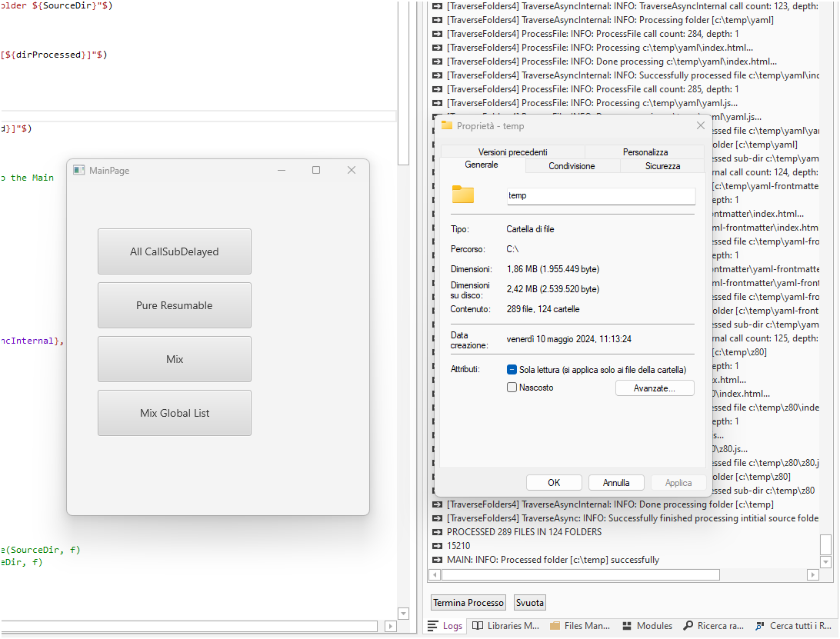
Task: Select the MAIN: INFO Processed folder log line
Action: point(553,560)
